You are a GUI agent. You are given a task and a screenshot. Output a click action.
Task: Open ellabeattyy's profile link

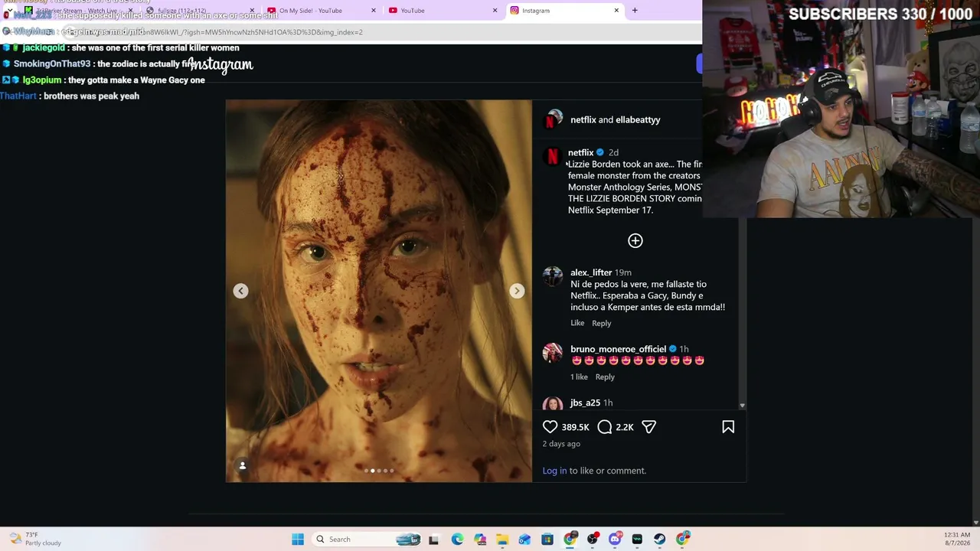click(x=638, y=120)
